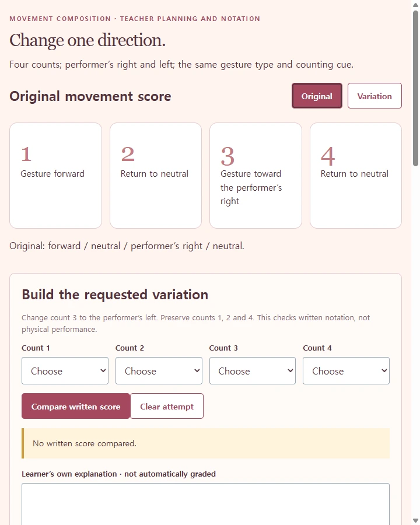The image size is (420, 525).
Task: Click the 'Count 4' label
Action: [317, 348]
